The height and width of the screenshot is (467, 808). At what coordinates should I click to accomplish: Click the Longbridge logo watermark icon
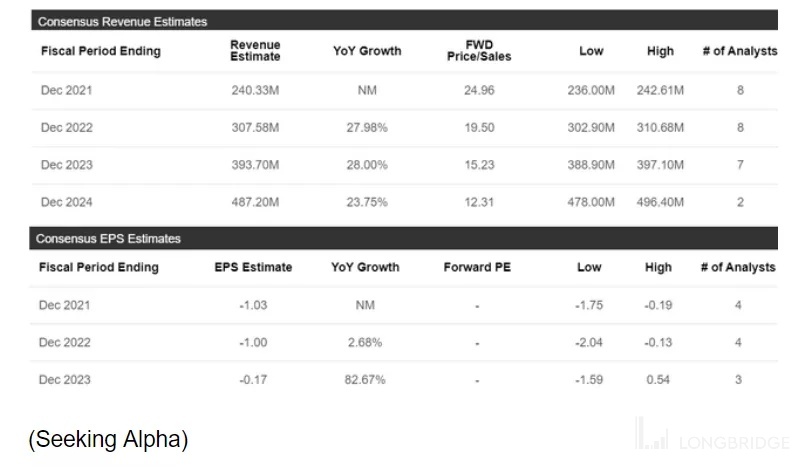[653, 433]
